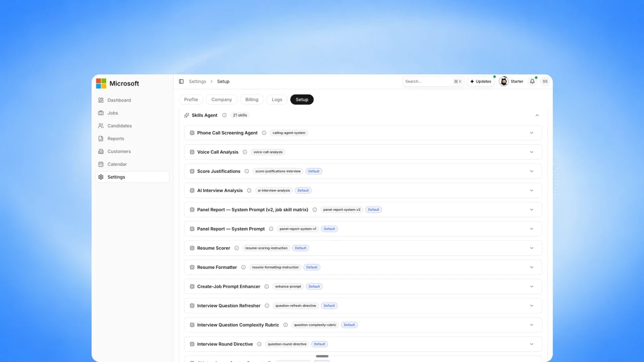Click the resume-scoring-instruction tag

click(267, 248)
